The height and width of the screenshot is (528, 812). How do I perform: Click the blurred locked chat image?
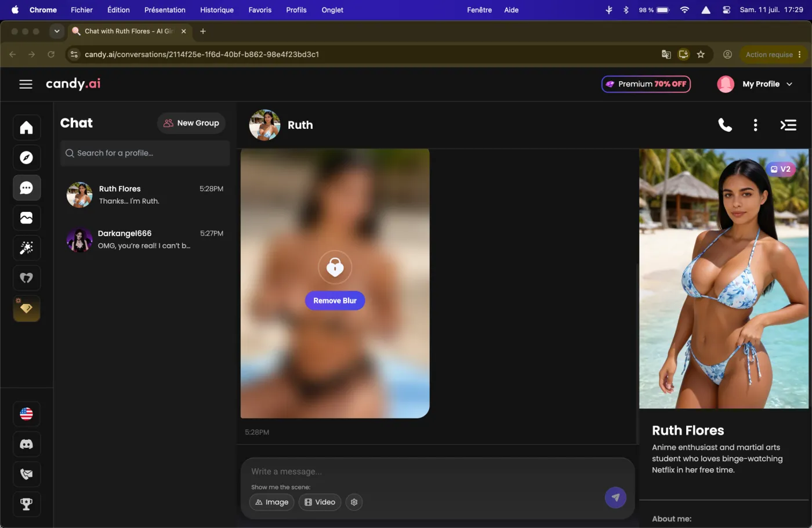[x=335, y=283]
